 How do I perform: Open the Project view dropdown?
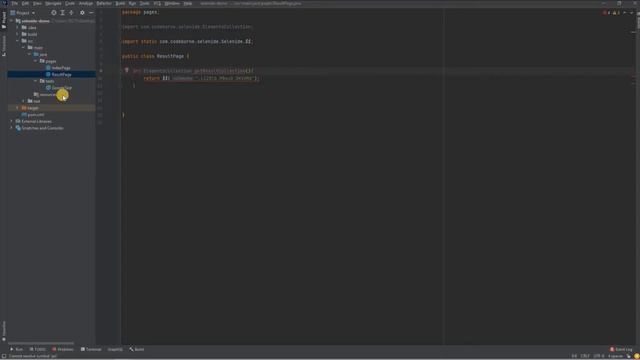point(23,13)
